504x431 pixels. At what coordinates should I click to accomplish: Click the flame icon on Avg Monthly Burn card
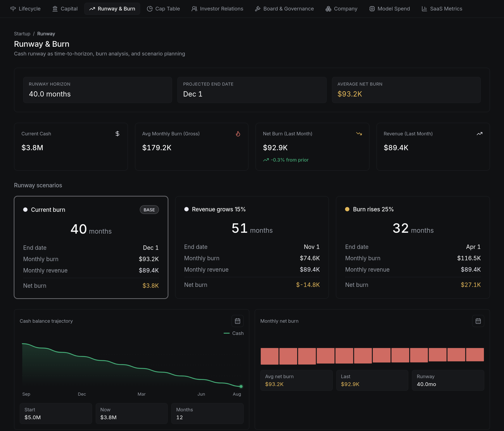click(x=238, y=134)
